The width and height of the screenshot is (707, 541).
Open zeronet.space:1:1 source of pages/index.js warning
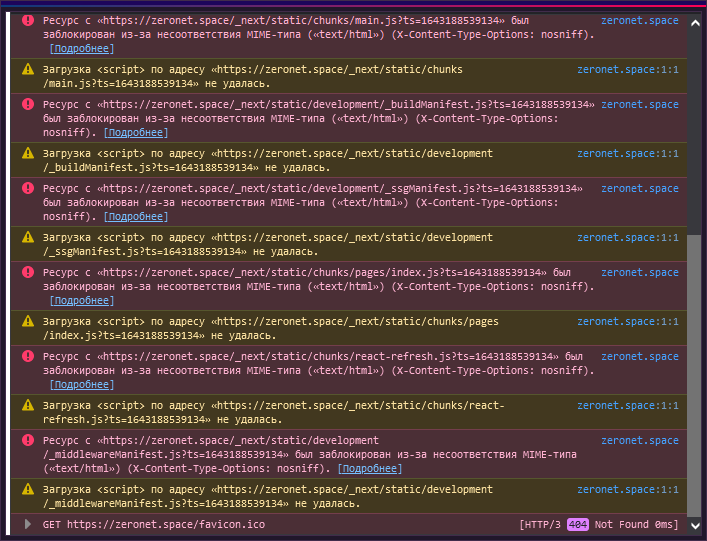[x=628, y=321]
